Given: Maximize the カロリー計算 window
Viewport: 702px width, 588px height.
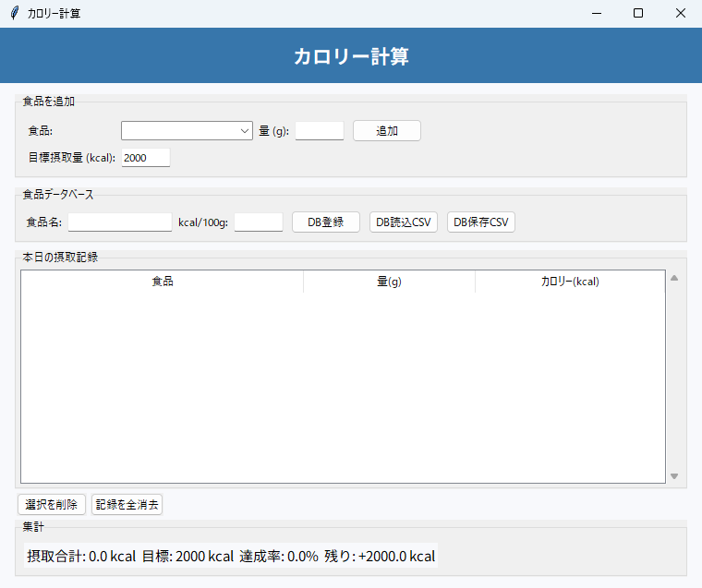Looking at the screenshot, I should point(638,14).
